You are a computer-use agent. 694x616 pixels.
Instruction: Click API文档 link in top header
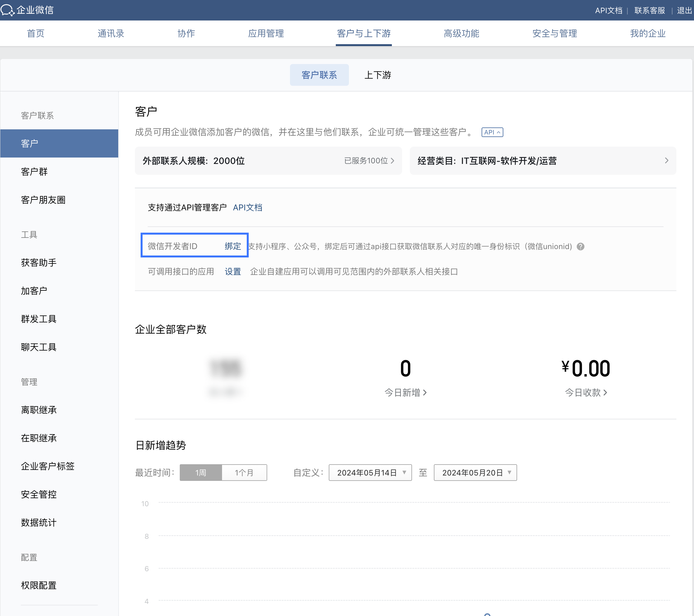tap(608, 11)
